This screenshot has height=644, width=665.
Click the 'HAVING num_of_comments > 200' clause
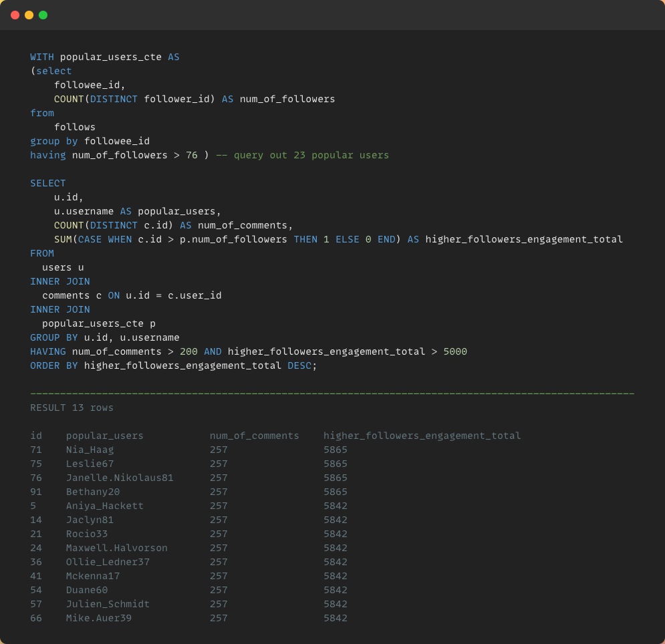click(x=114, y=351)
